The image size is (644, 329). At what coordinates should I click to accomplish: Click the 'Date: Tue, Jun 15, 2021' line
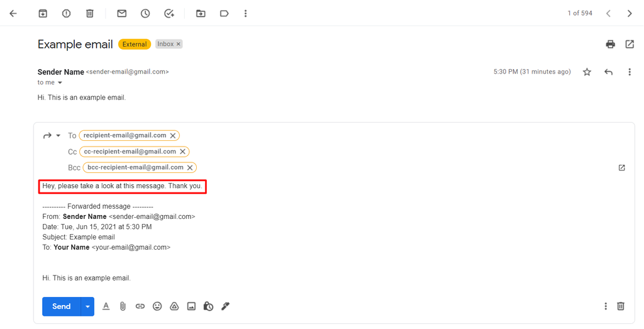tap(97, 226)
